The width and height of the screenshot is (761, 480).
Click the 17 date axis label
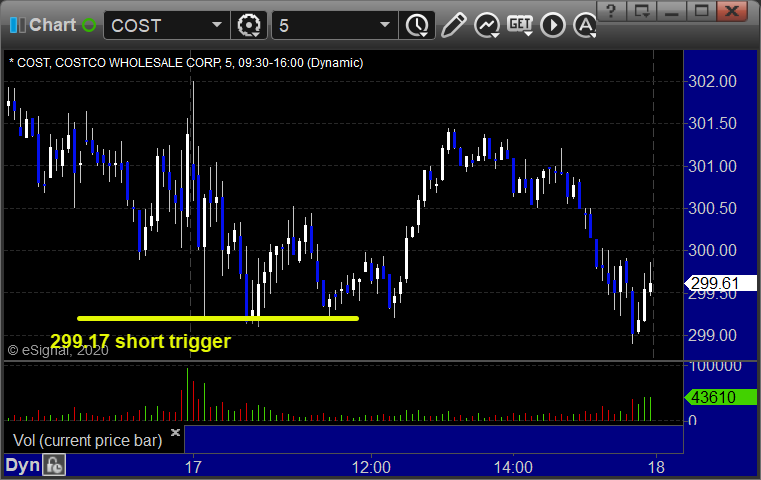pyautogui.click(x=193, y=467)
